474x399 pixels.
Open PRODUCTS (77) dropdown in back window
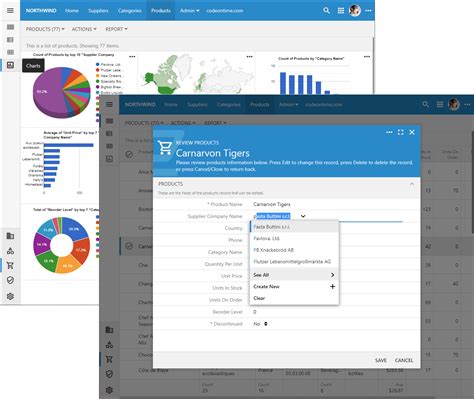coord(45,29)
